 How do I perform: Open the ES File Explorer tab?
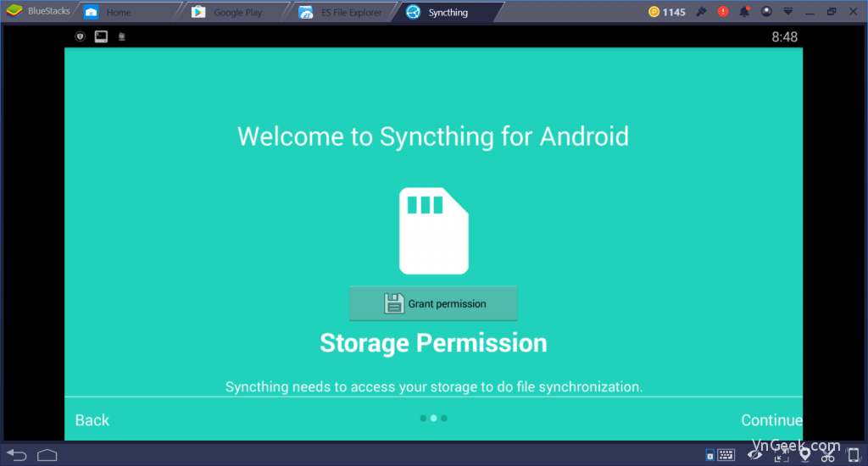click(x=343, y=12)
